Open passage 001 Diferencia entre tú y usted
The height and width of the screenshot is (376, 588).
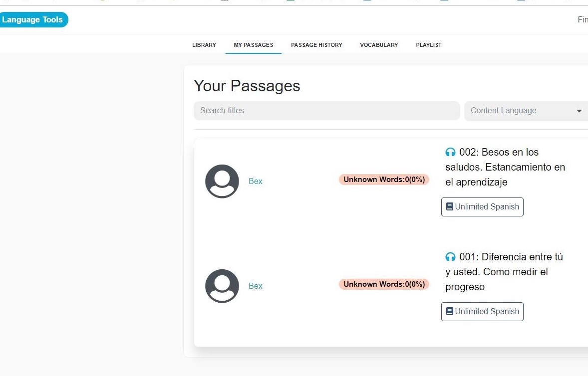click(x=504, y=272)
